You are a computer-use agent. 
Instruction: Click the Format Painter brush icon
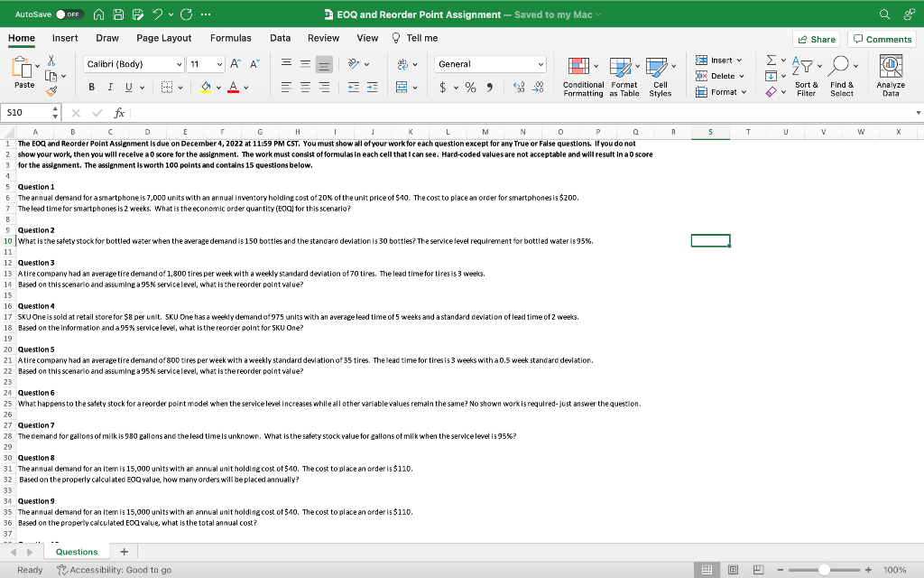(51, 91)
